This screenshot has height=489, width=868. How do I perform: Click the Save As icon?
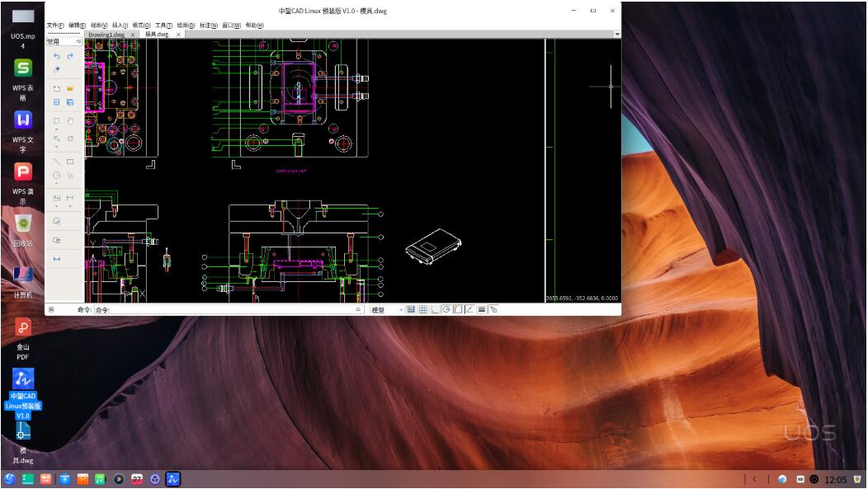point(70,102)
